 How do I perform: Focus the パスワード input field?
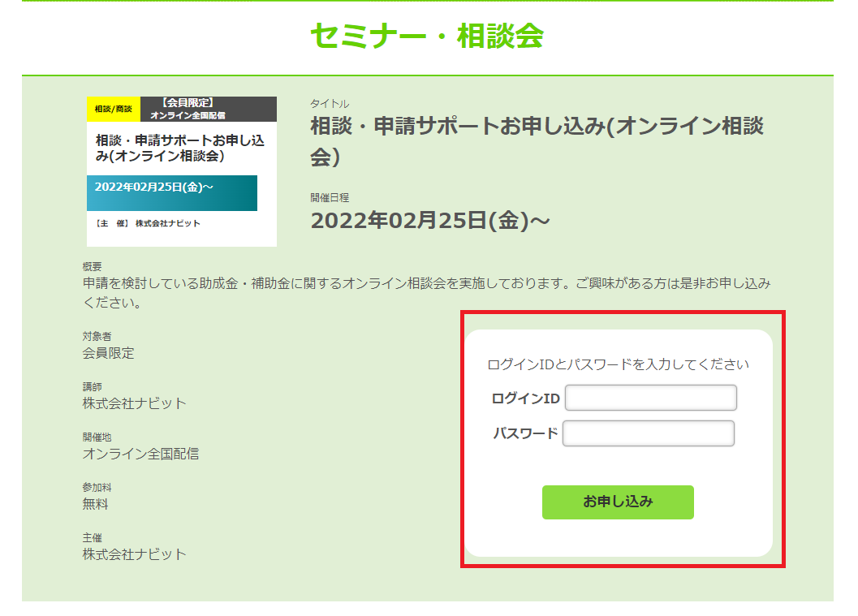(x=648, y=433)
